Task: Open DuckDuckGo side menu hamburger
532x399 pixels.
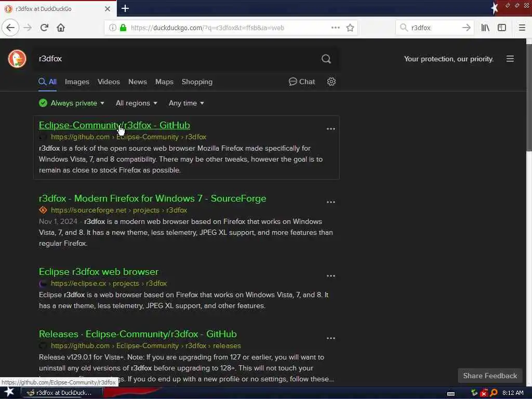Action: pos(510,59)
